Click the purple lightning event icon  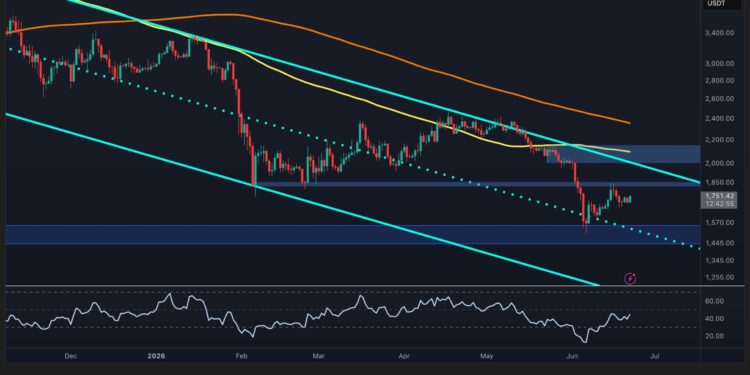coord(630,278)
